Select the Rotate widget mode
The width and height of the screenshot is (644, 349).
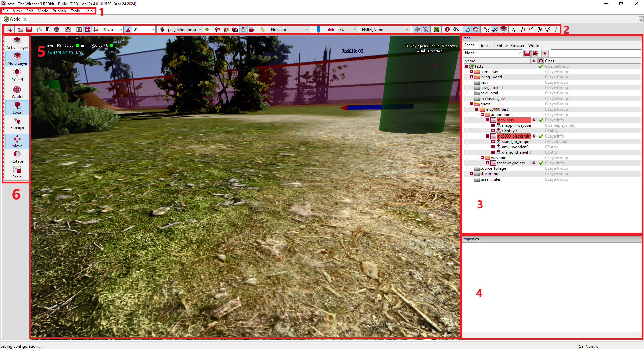[x=17, y=156]
